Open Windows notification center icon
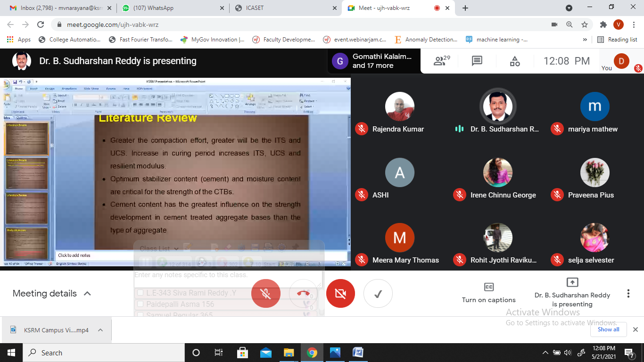The width and height of the screenshot is (644, 362). [629, 353]
